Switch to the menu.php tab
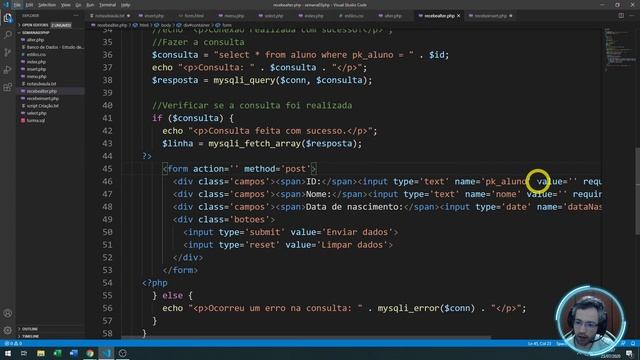The image size is (640, 360). [234, 16]
